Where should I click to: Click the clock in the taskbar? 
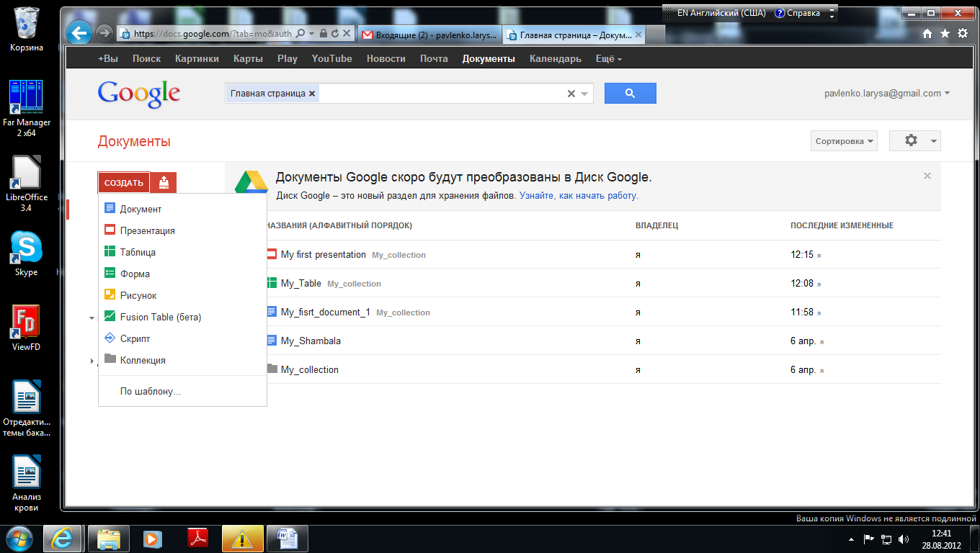(x=941, y=539)
